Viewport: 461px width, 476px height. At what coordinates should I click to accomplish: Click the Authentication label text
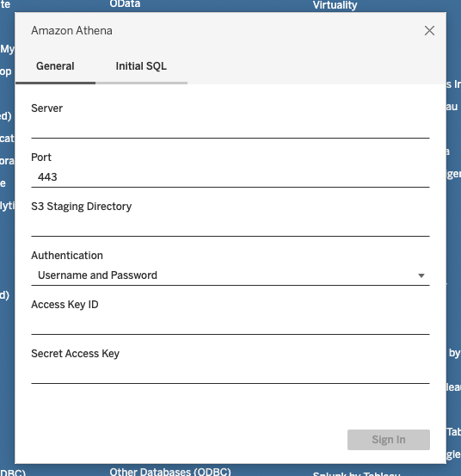coord(67,256)
